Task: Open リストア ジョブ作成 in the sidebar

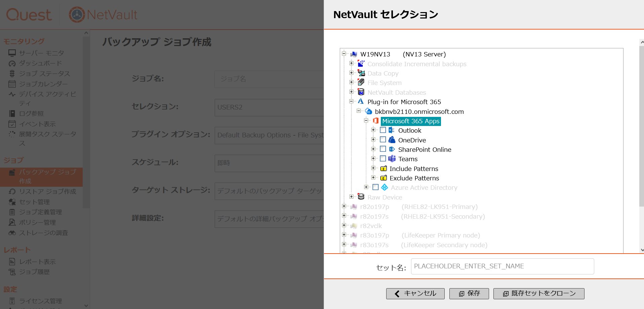Action: [x=47, y=191]
